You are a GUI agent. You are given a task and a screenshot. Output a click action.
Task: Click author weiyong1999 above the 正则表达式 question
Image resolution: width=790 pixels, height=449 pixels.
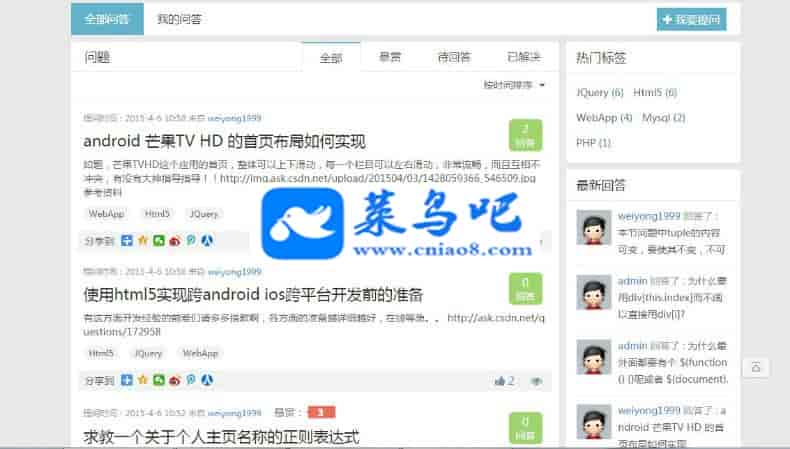point(234,412)
